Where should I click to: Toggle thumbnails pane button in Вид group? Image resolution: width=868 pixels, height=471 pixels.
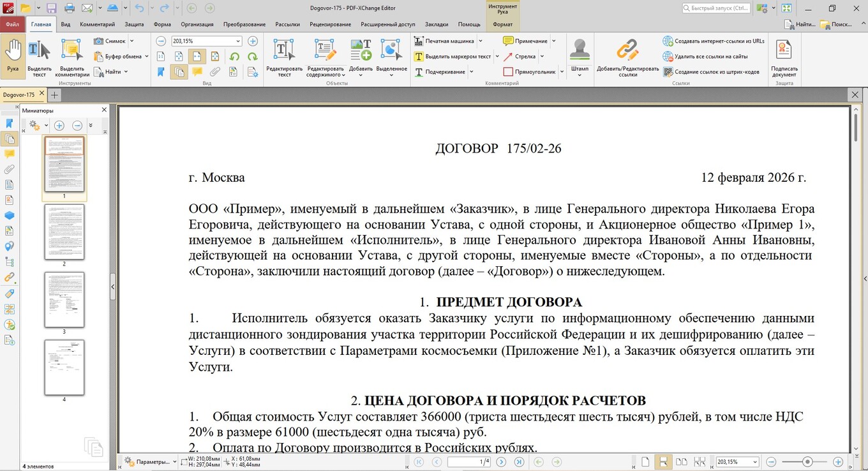179,72
